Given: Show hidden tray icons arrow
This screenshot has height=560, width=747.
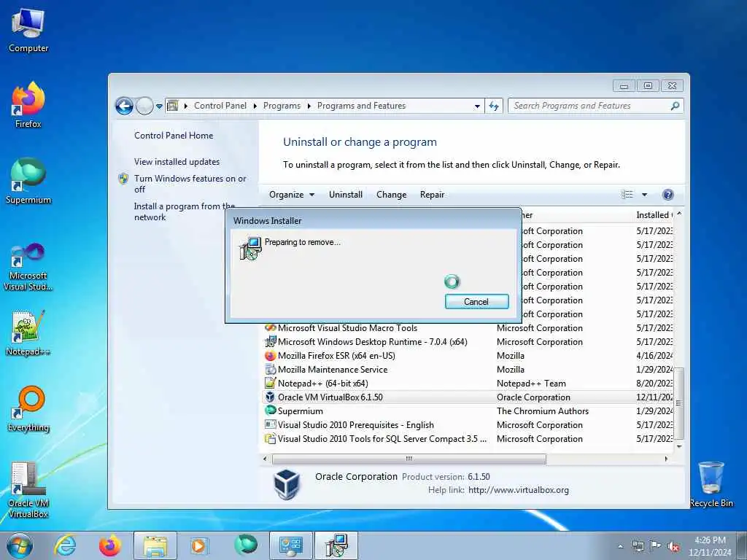Looking at the screenshot, I should click(620, 547).
